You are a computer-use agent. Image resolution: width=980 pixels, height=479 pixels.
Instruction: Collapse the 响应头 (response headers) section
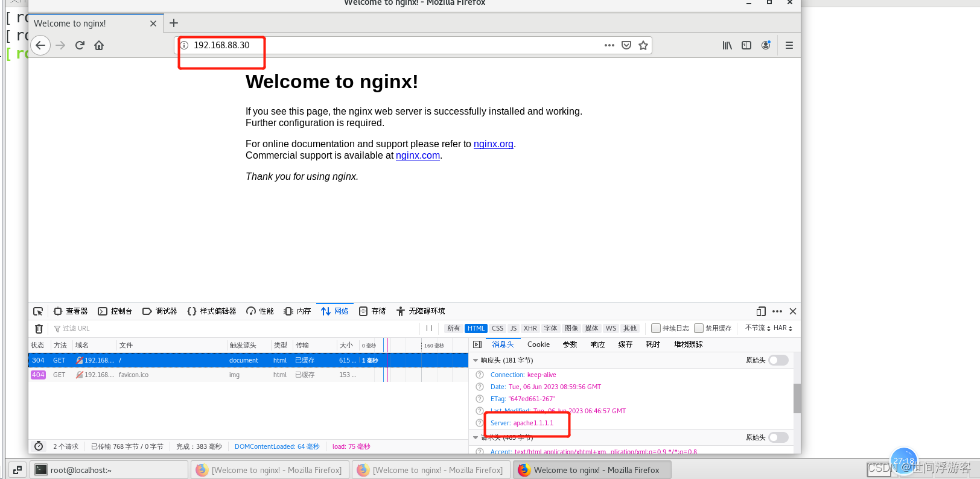coord(476,360)
